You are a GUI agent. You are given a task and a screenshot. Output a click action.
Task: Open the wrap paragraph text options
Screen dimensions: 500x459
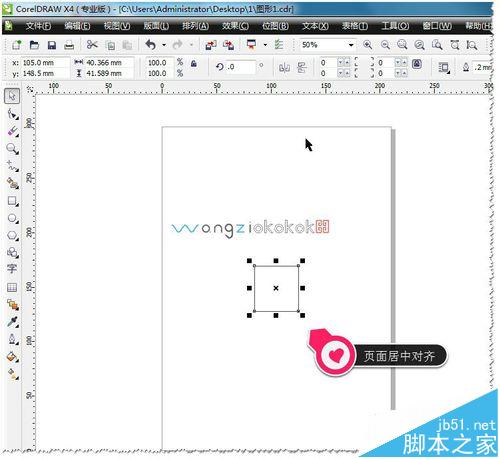coord(444,68)
